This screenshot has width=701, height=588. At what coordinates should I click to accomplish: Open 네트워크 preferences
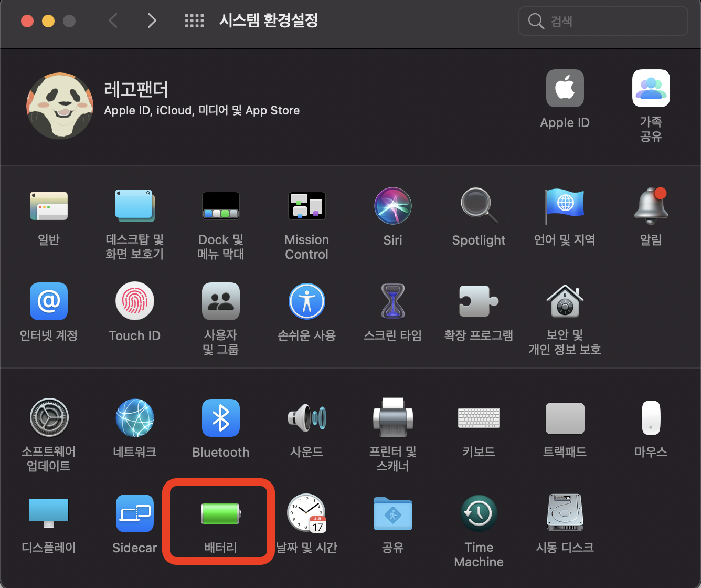point(135,418)
